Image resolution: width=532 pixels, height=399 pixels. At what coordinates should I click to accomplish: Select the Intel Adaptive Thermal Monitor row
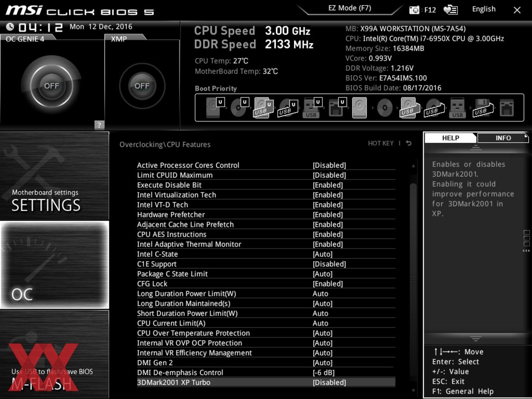click(x=266, y=244)
